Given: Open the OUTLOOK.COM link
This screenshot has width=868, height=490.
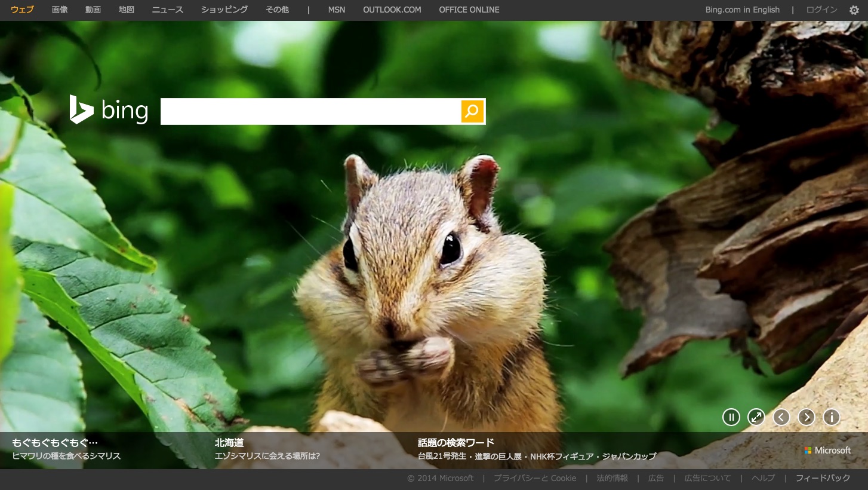Looking at the screenshot, I should pyautogui.click(x=392, y=10).
